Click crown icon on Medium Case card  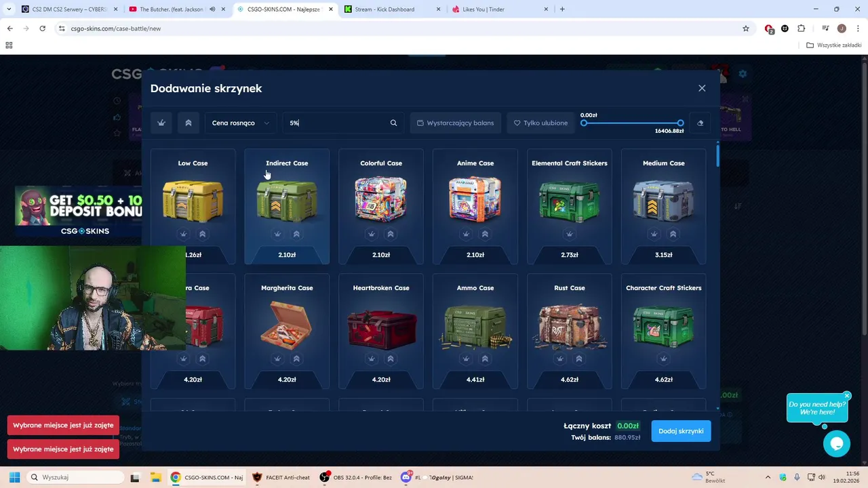click(x=654, y=234)
